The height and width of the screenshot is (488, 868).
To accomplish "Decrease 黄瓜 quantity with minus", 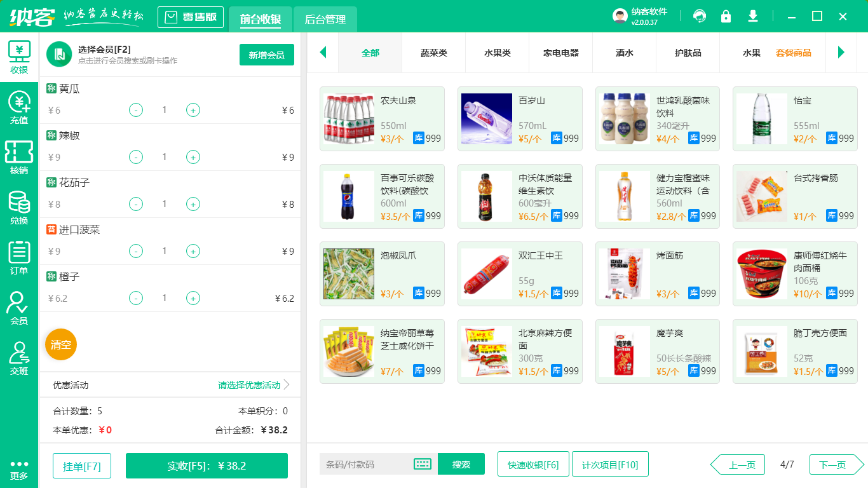I will tap(136, 111).
